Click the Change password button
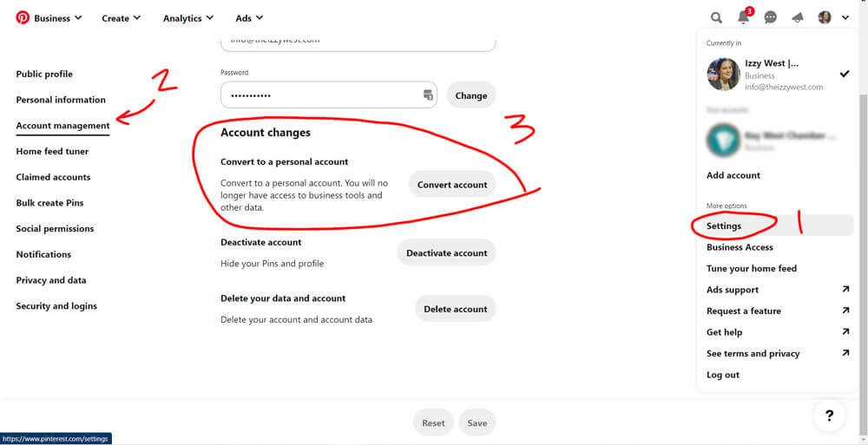This screenshot has height=445, width=868. [x=471, y=95]
